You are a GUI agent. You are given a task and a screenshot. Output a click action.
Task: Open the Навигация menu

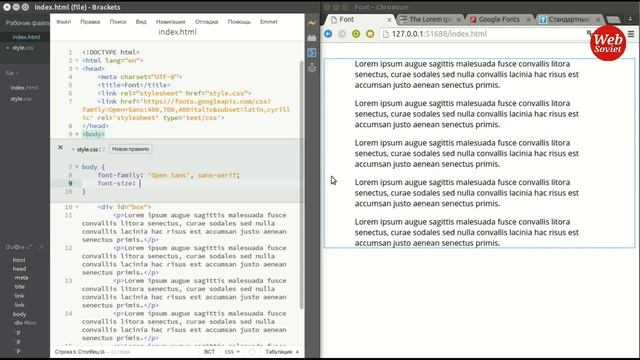(171, 22)
